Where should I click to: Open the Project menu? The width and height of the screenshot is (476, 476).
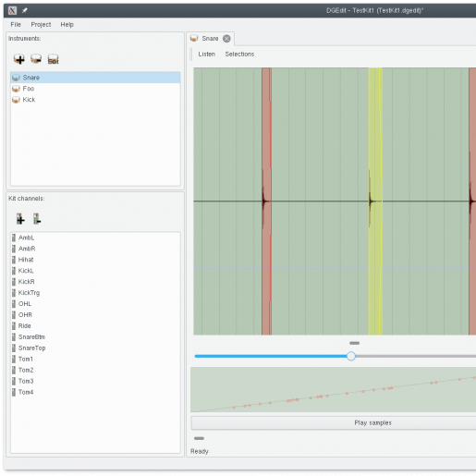(x=41, y=25)
